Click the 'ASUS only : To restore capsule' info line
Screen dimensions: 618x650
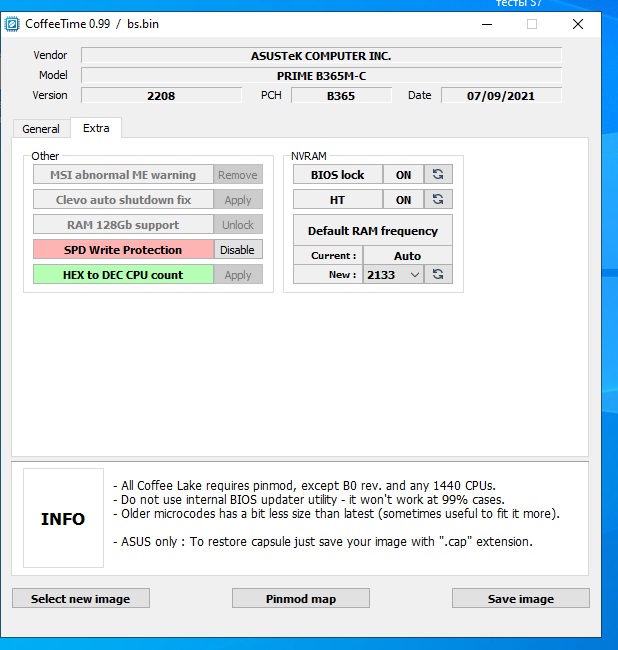point(323,542)
